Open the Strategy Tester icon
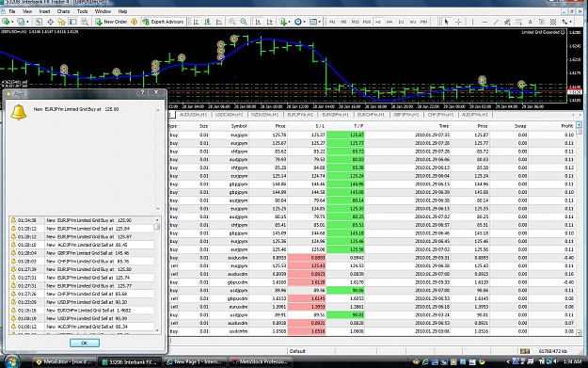This screenshot has height=368, width=588. click(85, 22)
